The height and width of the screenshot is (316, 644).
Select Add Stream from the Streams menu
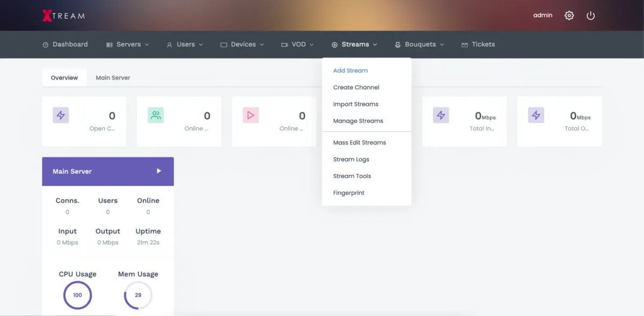click(350, 70)
